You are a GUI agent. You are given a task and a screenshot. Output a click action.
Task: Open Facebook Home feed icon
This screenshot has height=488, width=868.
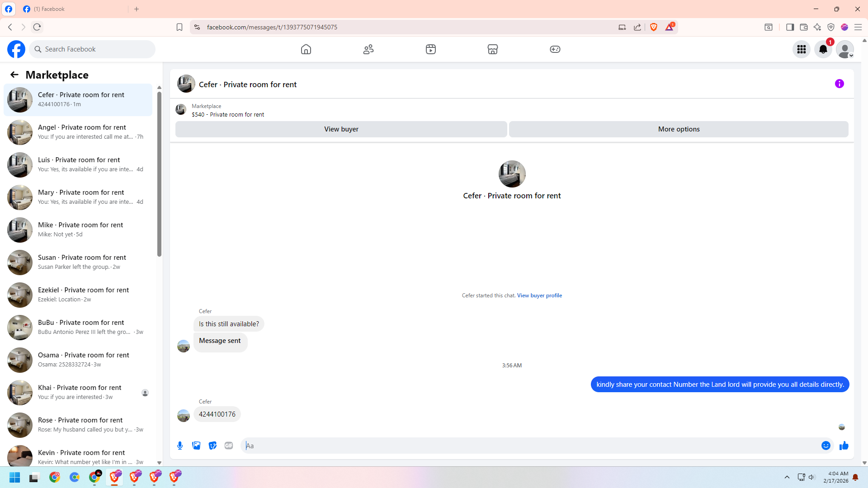coord(306,49)
